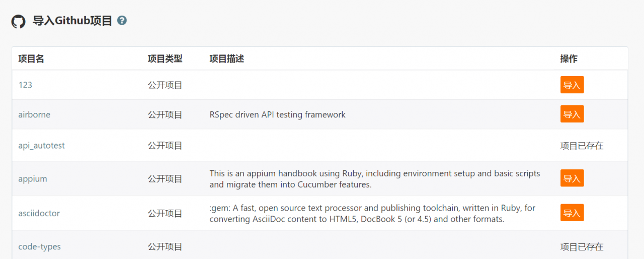
Task: Open the help question mark icon
Action: click(x=122, y=21)
